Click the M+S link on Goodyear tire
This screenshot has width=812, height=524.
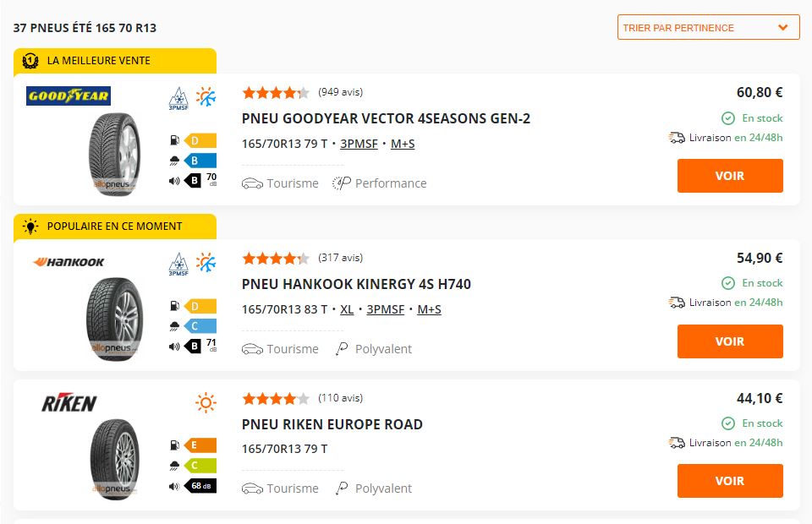tap(403, 144)
